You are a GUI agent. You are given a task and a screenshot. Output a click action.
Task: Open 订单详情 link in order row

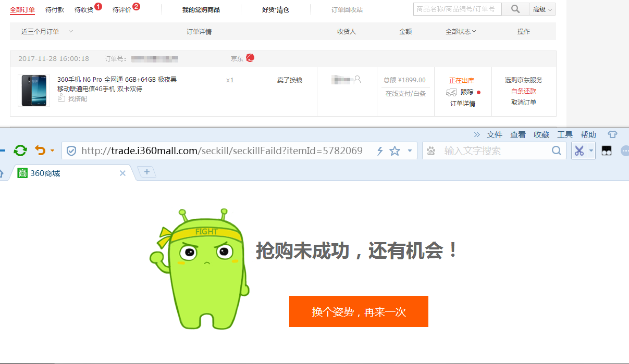pos(463,103)
